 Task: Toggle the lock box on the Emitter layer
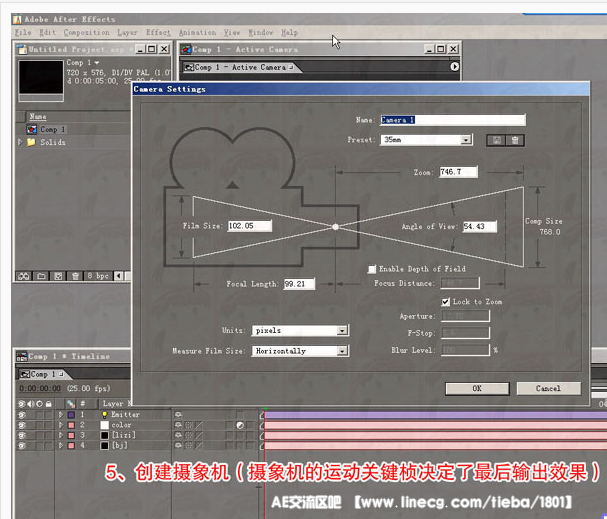[48, 415]
